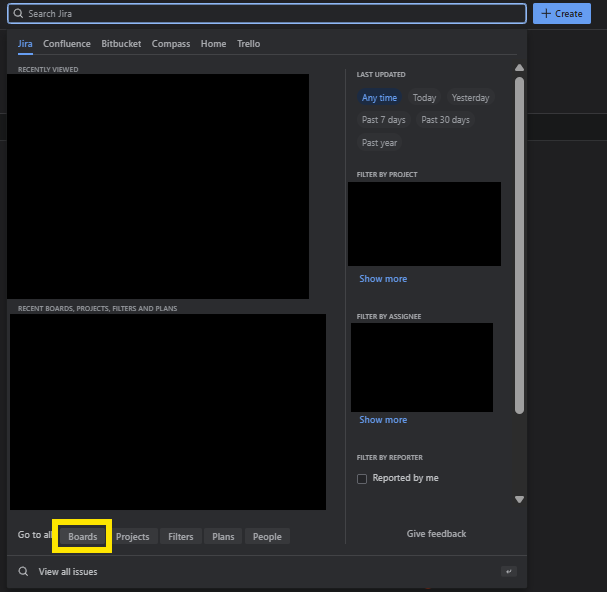Go to all Projects

(132, 537)
